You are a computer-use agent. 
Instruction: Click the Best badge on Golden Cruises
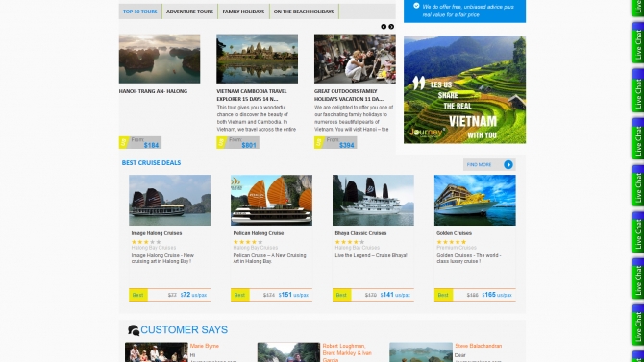tap(444, 295)
